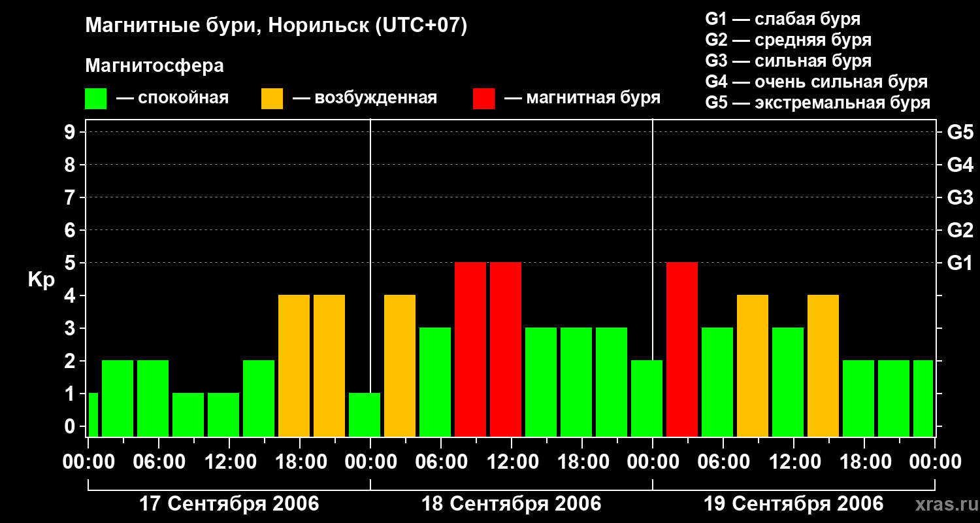Click the '12:00' tick under 18 Сентября
This screenshot has height=523, width=980.
(x=512, y=462)
